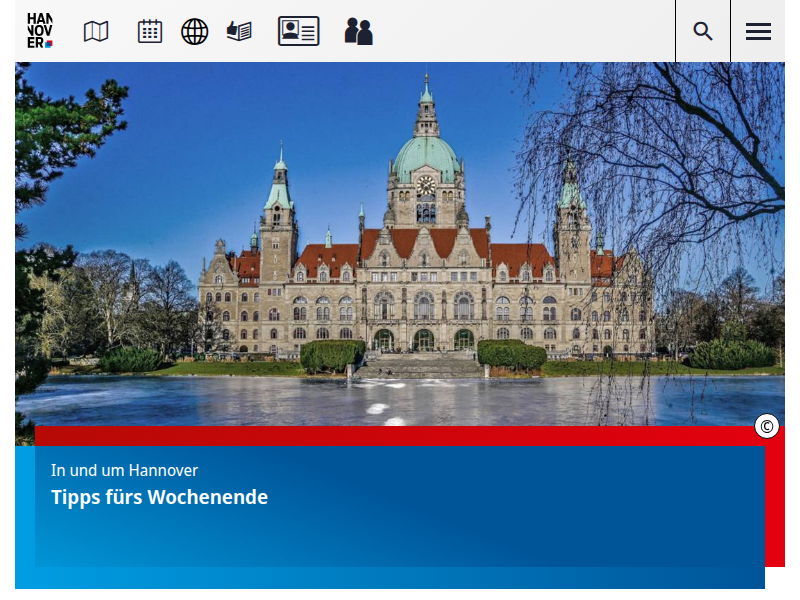Click the globe icon in the header
The image size is (800, 600).
coord(194,31)
